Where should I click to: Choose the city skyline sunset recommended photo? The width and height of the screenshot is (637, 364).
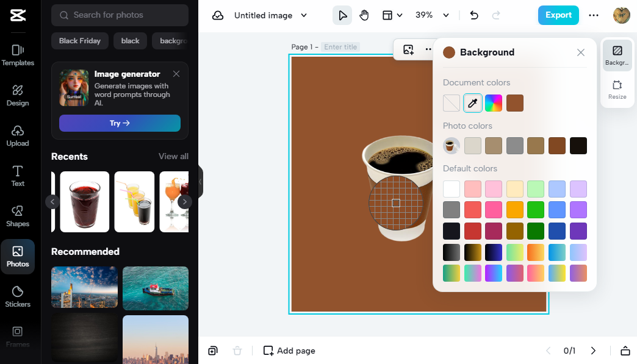point(84,287)
